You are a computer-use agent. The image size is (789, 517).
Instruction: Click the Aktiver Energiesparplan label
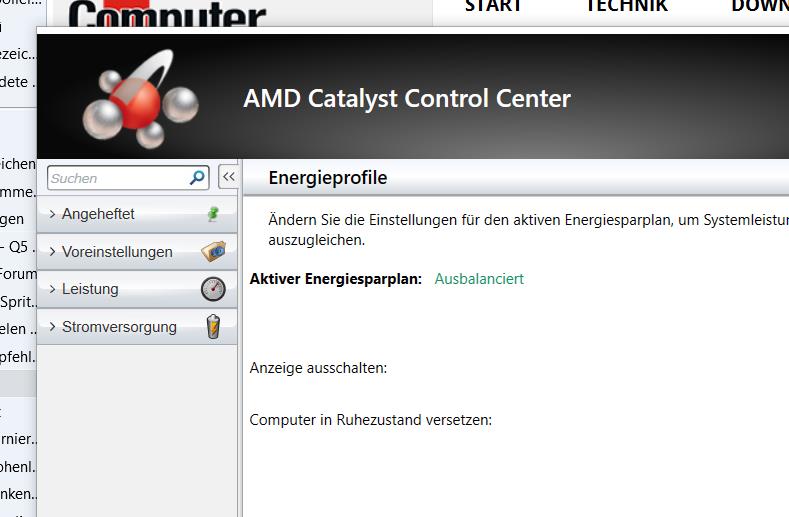336,278
